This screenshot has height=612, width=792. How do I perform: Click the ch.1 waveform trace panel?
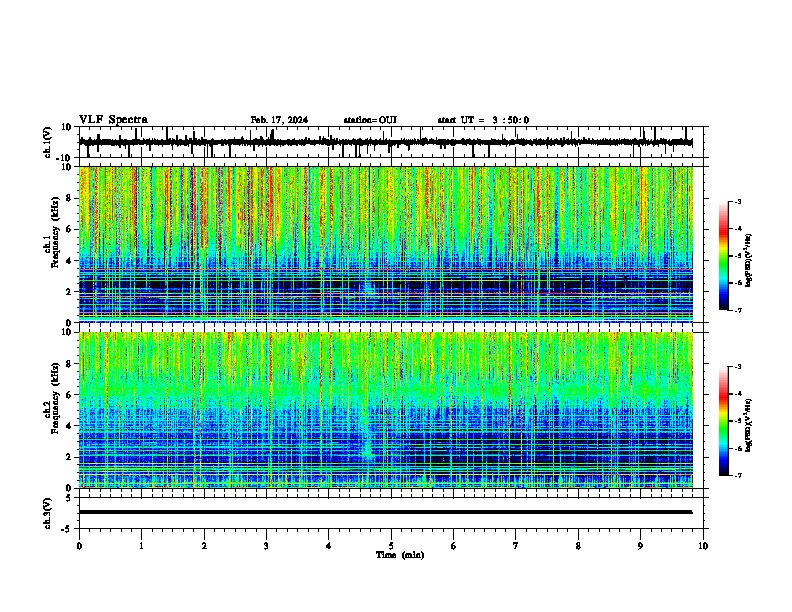(x=391, y=142)
